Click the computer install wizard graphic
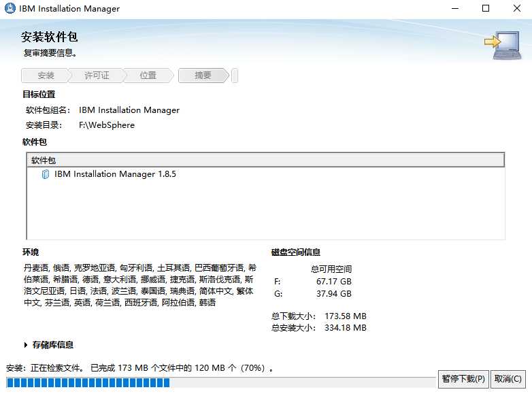Viewport: 532px width, 396px height. pos(503,45)
